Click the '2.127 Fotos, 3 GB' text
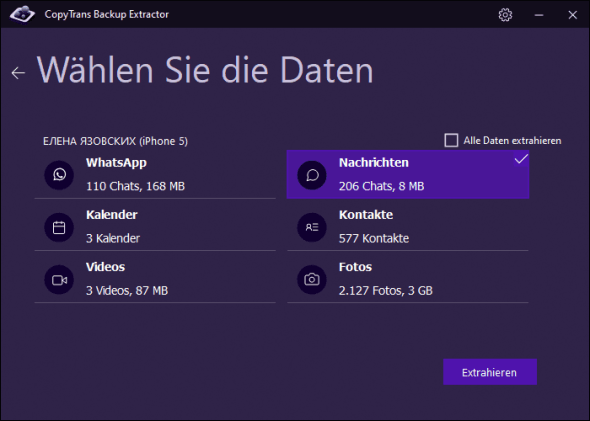The width and height of the screenshot is (590, 421). click(386, 290)
